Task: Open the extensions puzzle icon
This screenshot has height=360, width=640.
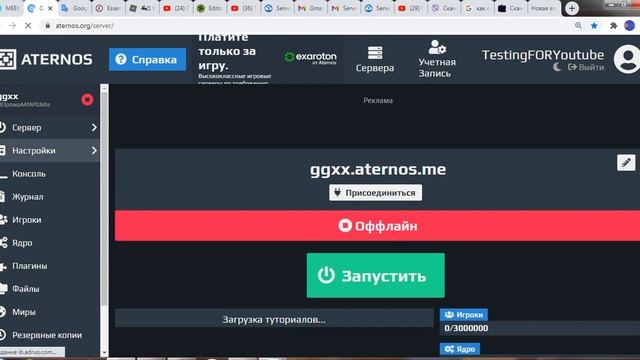Action: [613, 26]
